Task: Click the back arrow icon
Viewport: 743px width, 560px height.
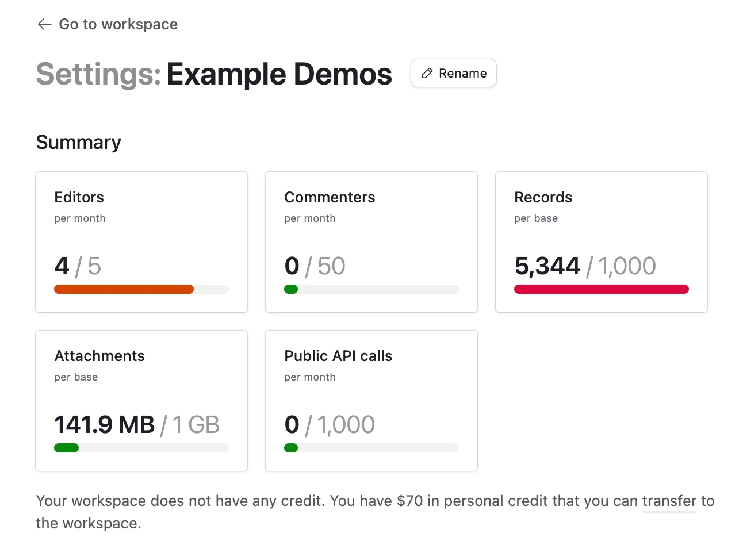Action: coord(44,24)
